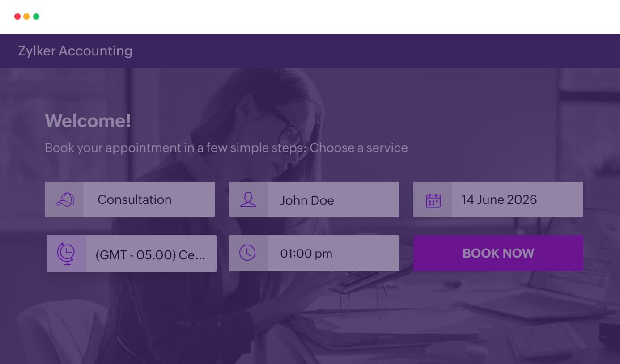Click the cap icon beside Consultation
This screenshot has width=620, height=364.
click(x=65, y=199)
